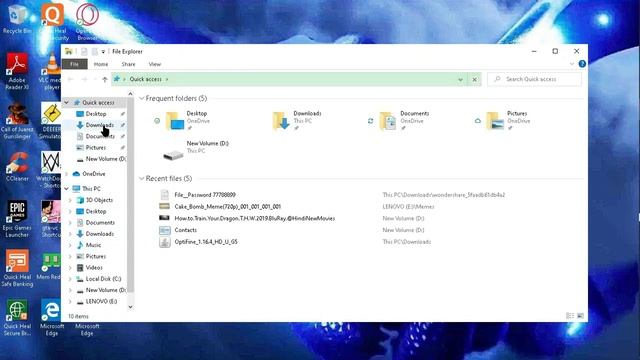Collapse the This PC tree node
Image resolution: width=640 pixels, height=360 pixels.
coord(67,189)
